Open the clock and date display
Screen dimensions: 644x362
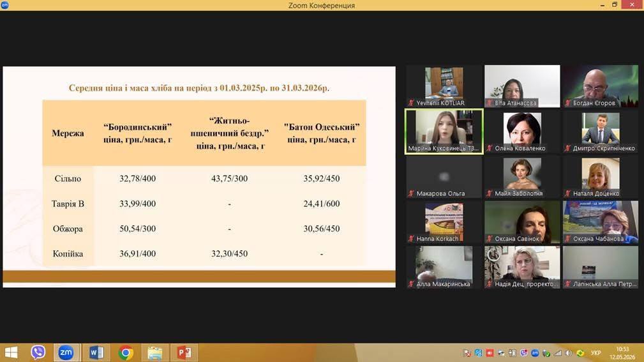coord(622,353)
